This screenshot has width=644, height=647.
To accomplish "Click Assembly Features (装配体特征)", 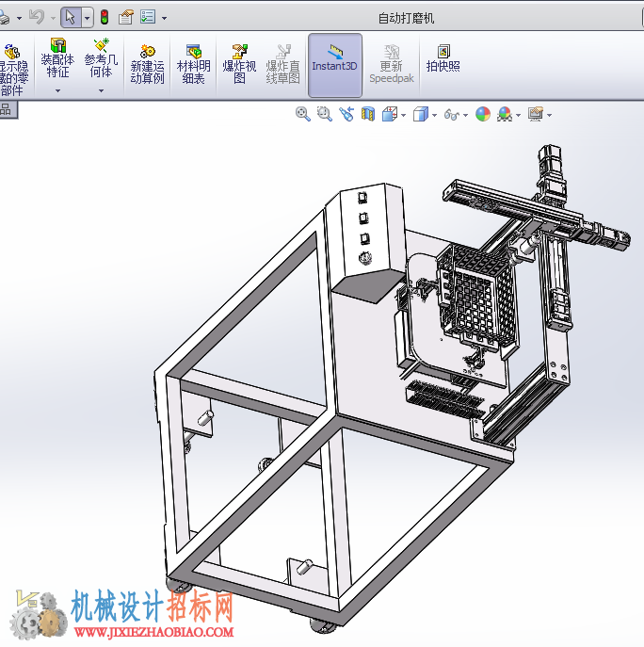I will [57, 58].
